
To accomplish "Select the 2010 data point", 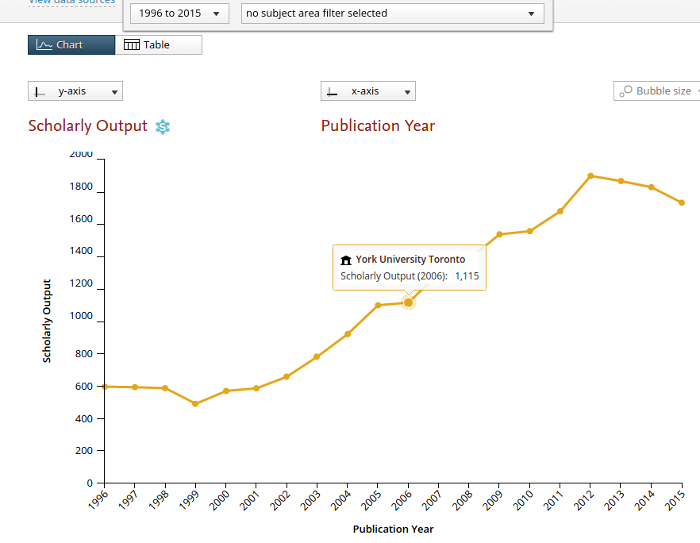I will (x=530, y=231).
